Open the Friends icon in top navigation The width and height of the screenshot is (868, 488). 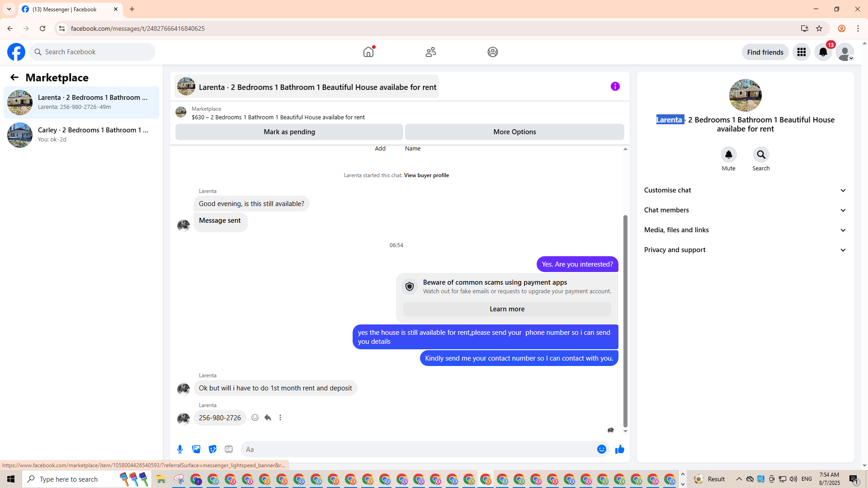point(431,52)
